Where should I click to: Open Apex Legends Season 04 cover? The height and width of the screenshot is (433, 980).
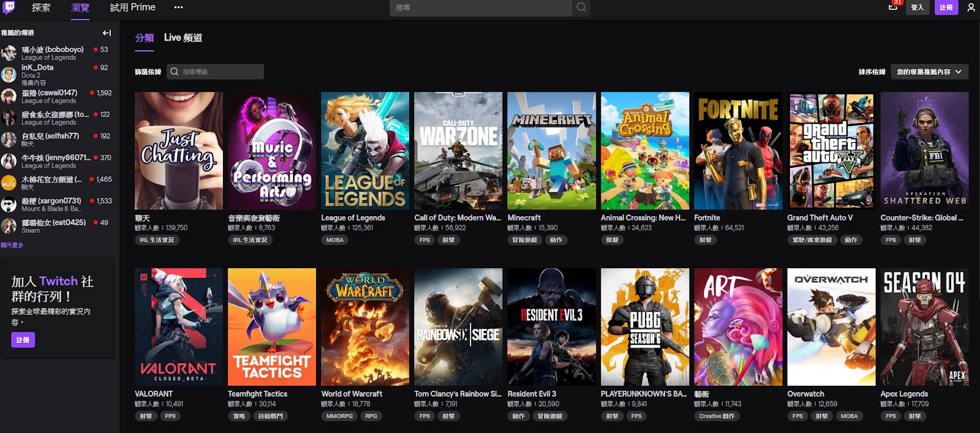(925, 327)
